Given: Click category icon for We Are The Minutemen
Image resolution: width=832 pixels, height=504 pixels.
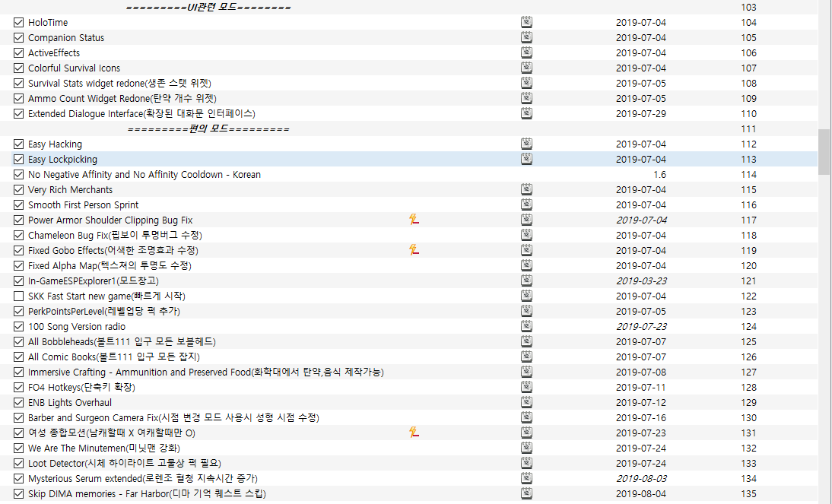Looking at the screenshot, I should 526,448.
